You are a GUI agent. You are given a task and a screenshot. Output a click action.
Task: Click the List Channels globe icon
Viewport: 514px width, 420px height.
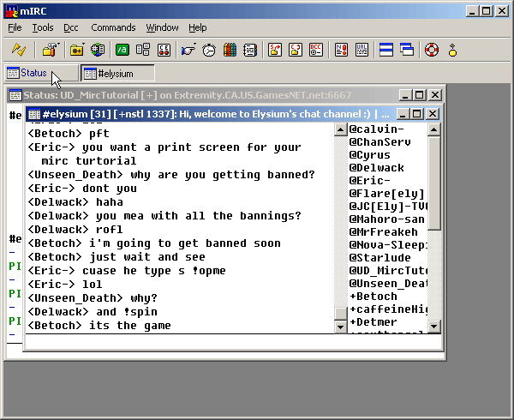[x=98, y=50]
